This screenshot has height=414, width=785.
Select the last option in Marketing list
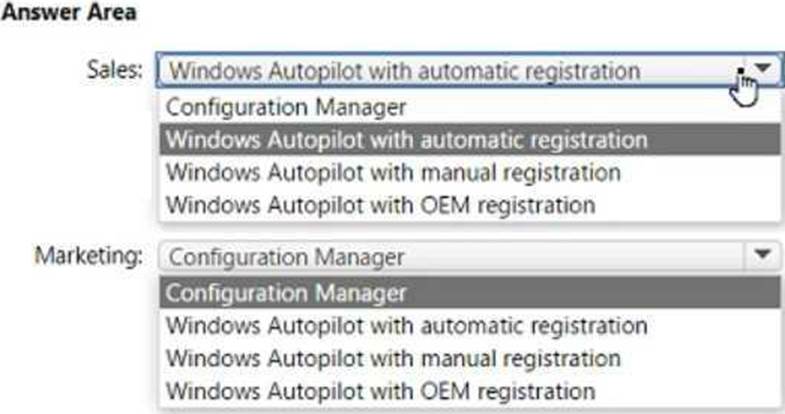tap(381, 390)
